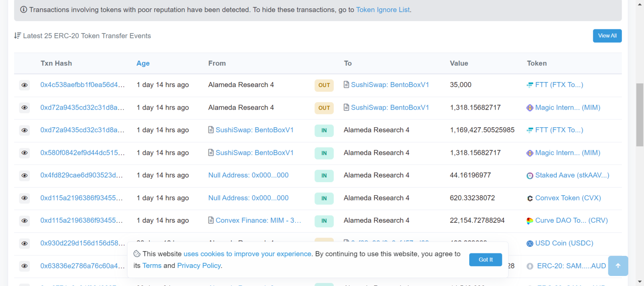This screenshot has width=644, height=286.
Task: Toggle the eye preview on the first transaction row
Action: pos(24,85)
